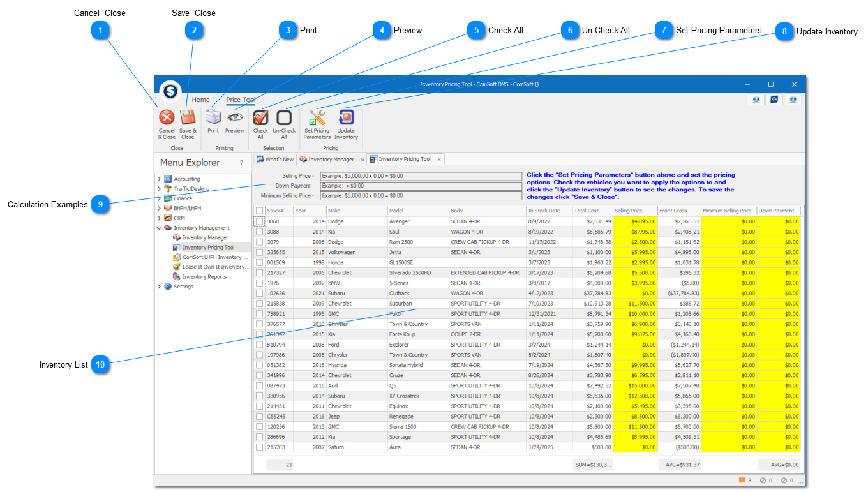Select the XV Crosstrek model cell
Screen dimensions: 868x492
click(418, 396)
